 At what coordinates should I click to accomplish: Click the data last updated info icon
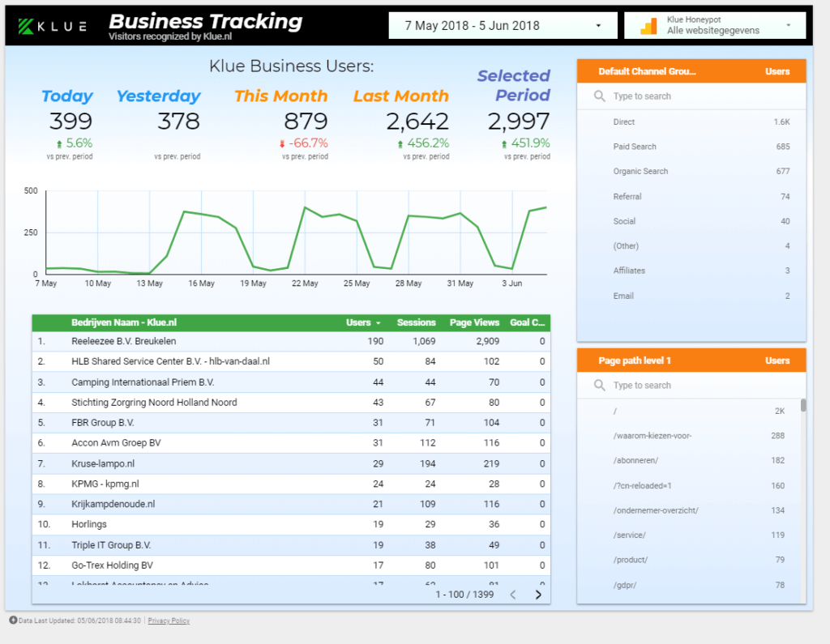(x=13, y=620)
